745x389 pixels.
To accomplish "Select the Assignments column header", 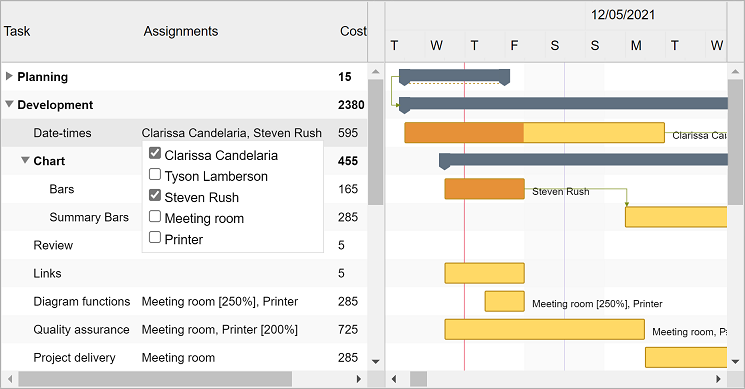I will tap(181, 31).
